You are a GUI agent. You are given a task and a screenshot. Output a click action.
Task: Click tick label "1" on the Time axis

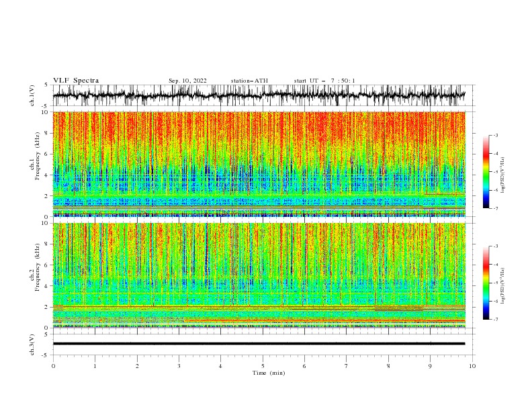pos(95,366)
